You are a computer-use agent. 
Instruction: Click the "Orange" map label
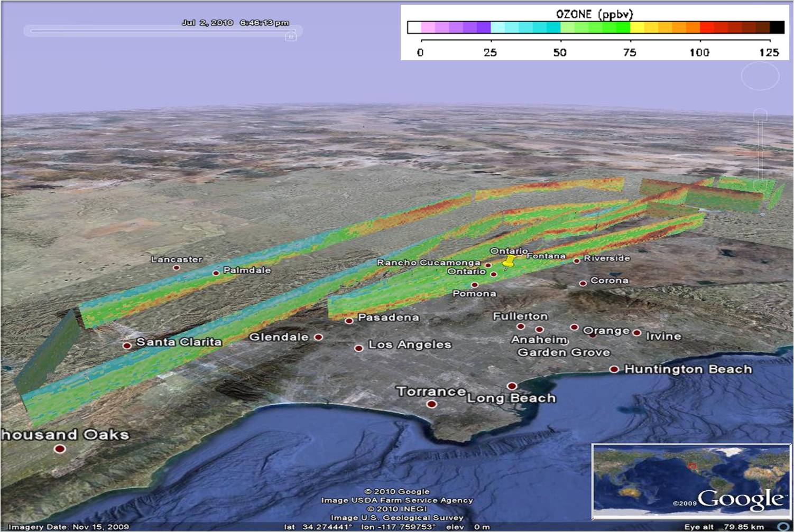[606, 331]
